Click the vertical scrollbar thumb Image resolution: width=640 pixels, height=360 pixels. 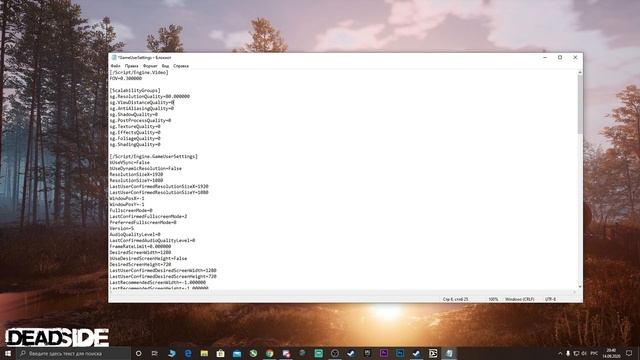580,104
